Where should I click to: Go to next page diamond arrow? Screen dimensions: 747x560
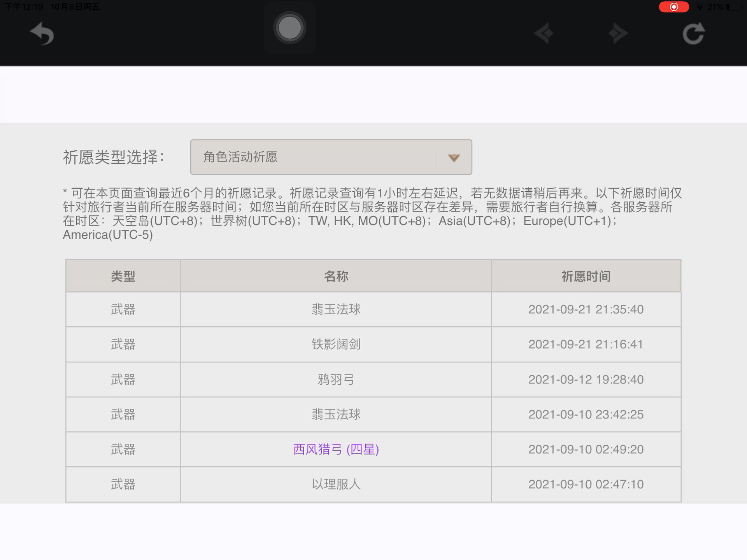click(x=618, y=33)
